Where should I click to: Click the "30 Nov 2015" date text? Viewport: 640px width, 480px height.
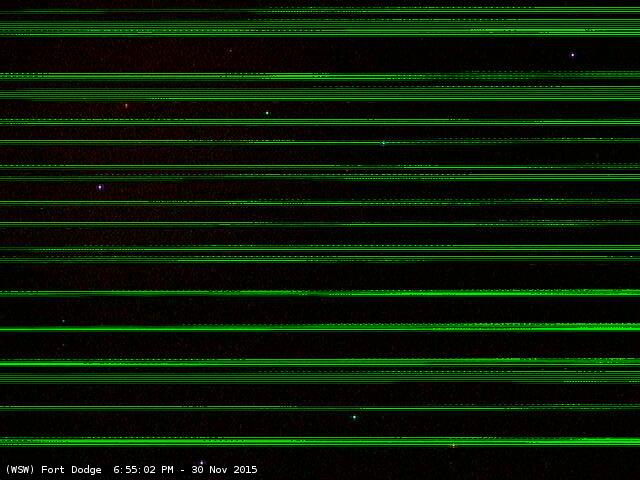tap(224, 470)
